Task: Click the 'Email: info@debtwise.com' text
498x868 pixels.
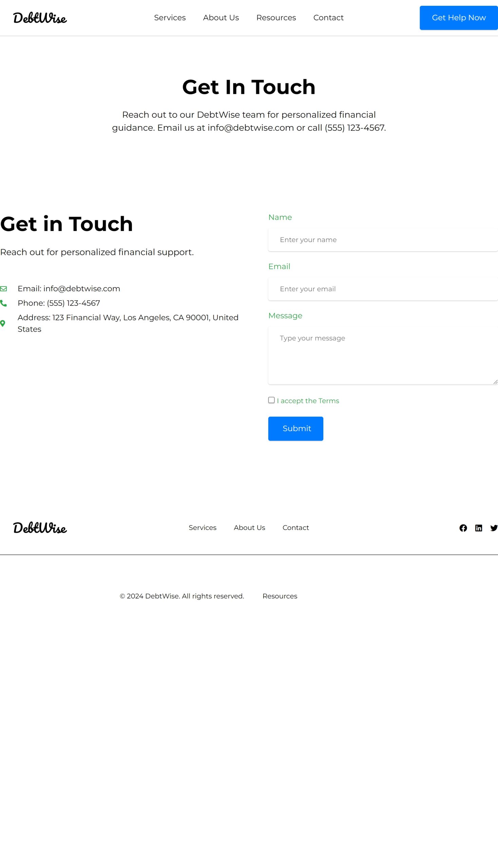Action: pyautogui.click(x=69, y=289)
